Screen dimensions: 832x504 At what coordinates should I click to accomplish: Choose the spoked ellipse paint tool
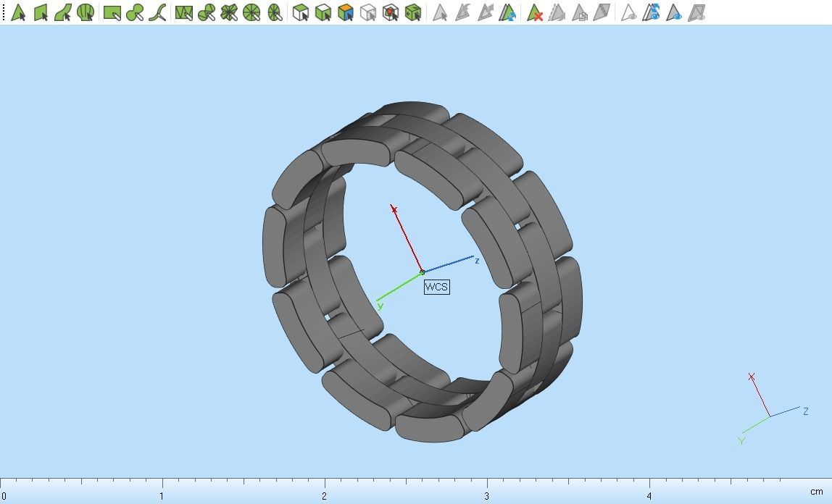275,13
